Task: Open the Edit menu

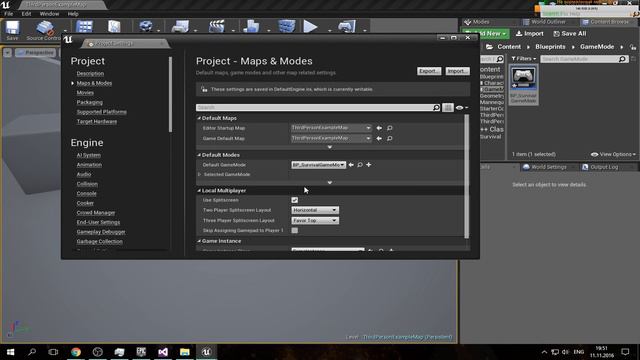Action: coord(27,14)
